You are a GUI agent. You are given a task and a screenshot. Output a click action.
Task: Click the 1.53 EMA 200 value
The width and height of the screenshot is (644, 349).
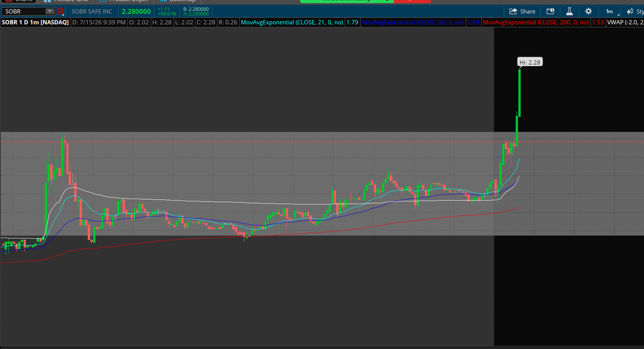tap(598, 23)
